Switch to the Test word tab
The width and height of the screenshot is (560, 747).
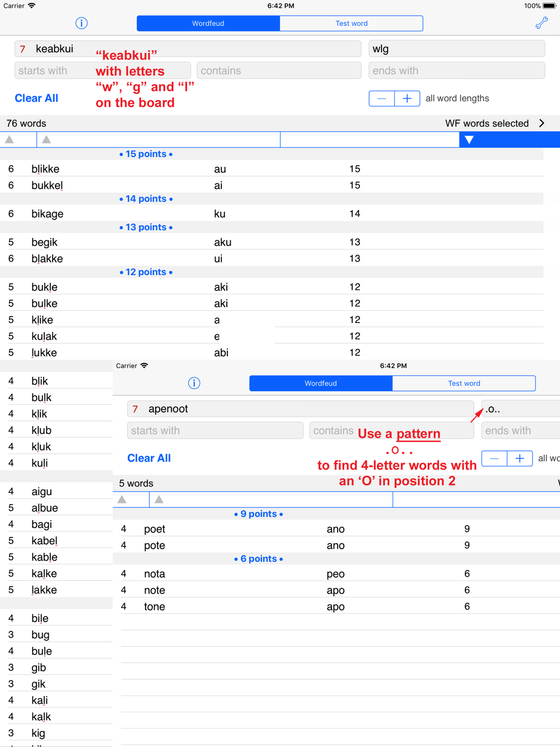click(x=351, y=24)
